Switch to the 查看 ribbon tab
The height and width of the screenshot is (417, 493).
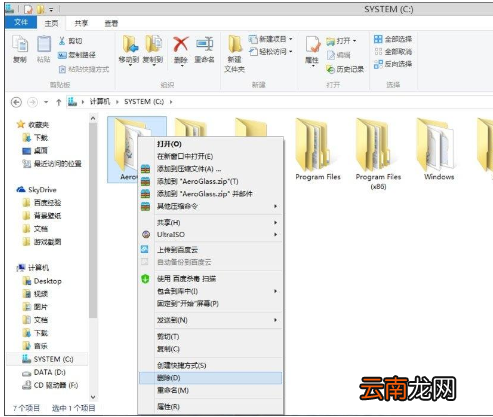(x=111, y=23)
